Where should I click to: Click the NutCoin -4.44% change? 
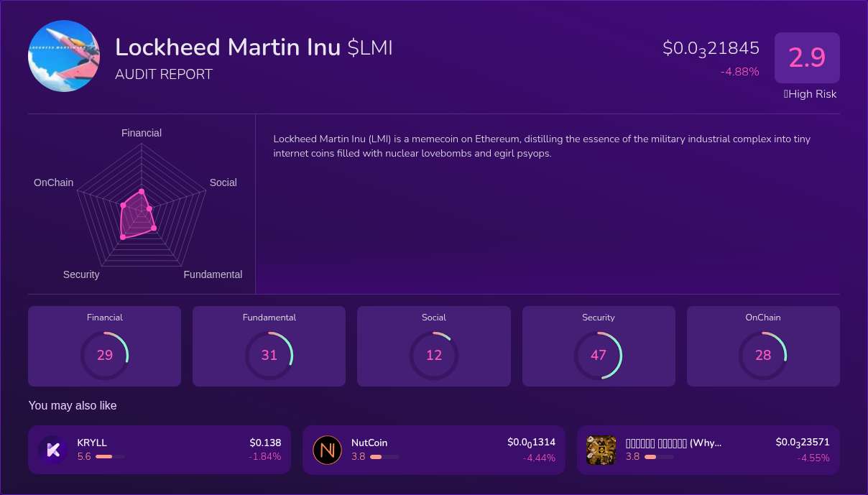pos(539,458)
